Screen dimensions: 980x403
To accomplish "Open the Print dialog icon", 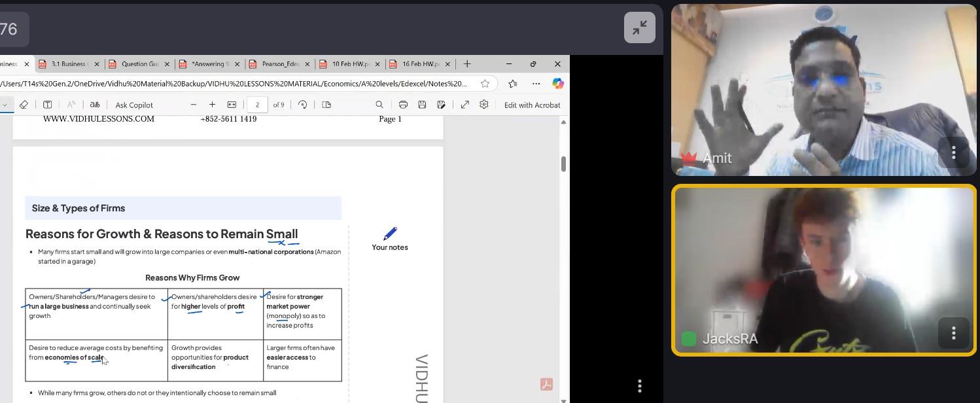I will point(403,105).
